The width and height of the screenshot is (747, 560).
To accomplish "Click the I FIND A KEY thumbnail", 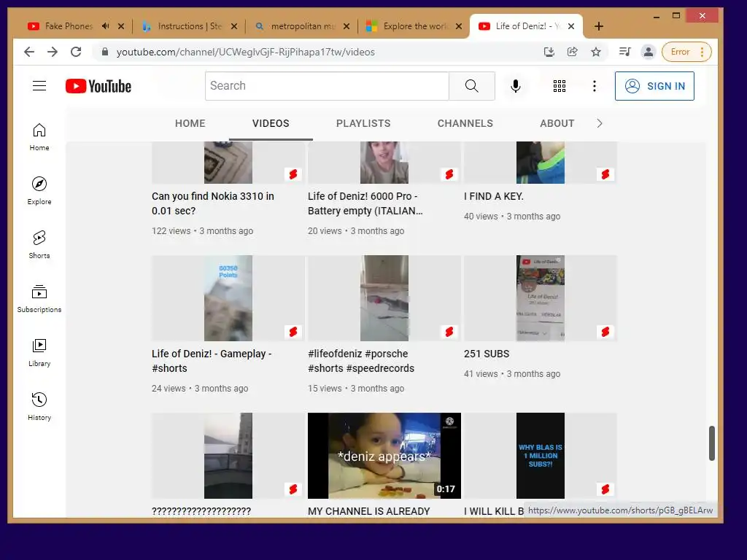I will click(541, 163).
